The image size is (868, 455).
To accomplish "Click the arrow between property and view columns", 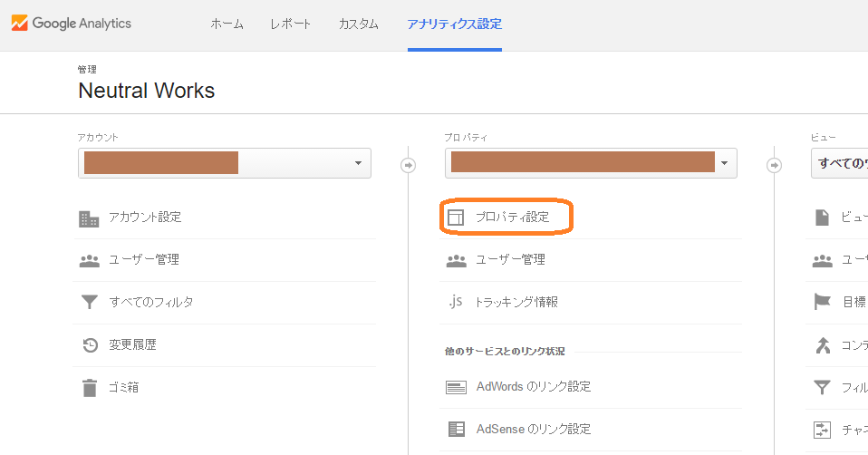I will 774,165.
